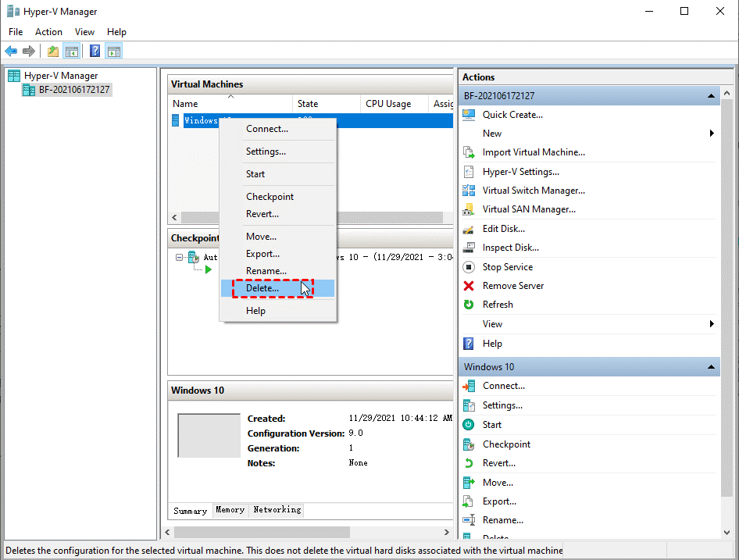
Task: Click Connect icon under Windows 10 actions
Action: 469,386
